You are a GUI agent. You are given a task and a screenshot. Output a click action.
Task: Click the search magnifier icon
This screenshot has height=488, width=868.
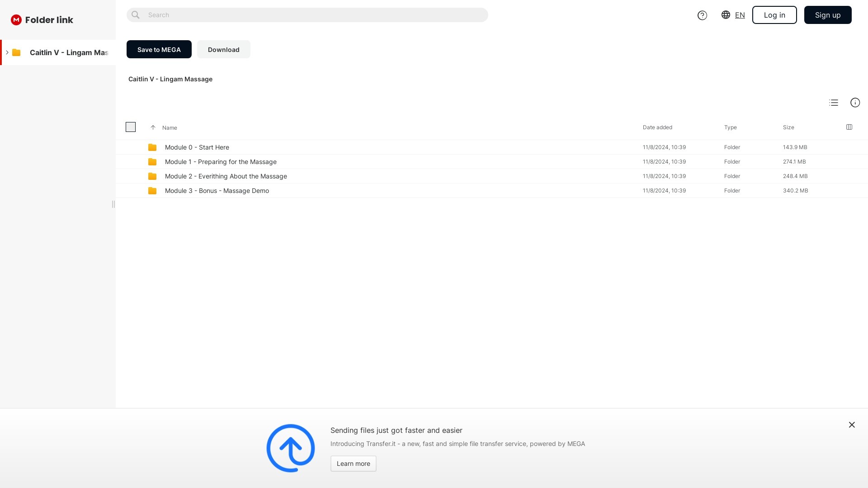[135, 15]
